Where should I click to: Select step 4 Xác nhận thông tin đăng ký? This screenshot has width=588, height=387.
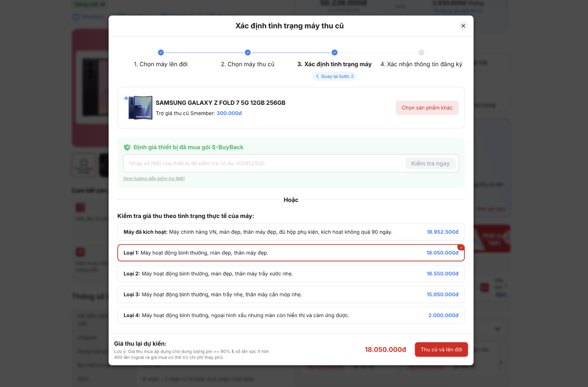coord(421,64)
